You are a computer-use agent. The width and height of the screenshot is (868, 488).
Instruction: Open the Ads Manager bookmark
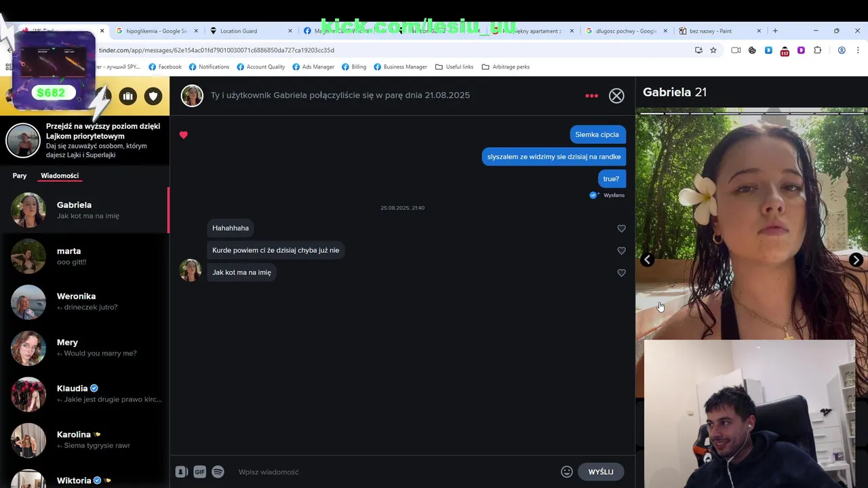coord(313,67)
